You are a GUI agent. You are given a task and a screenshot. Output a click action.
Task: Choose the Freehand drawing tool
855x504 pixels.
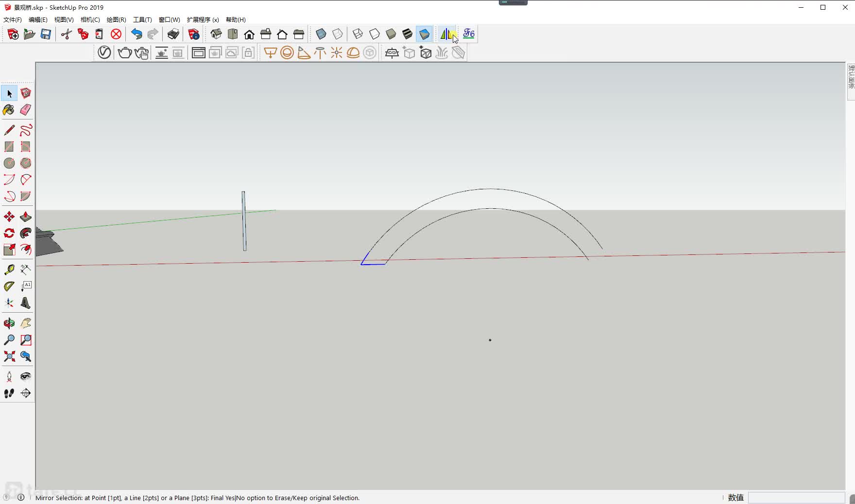coord(26,130)
